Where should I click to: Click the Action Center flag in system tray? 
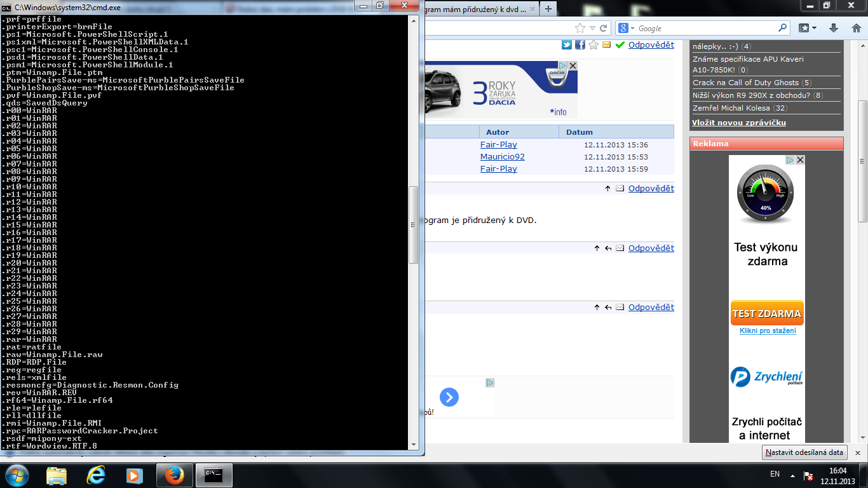click(x=809, y=475)
